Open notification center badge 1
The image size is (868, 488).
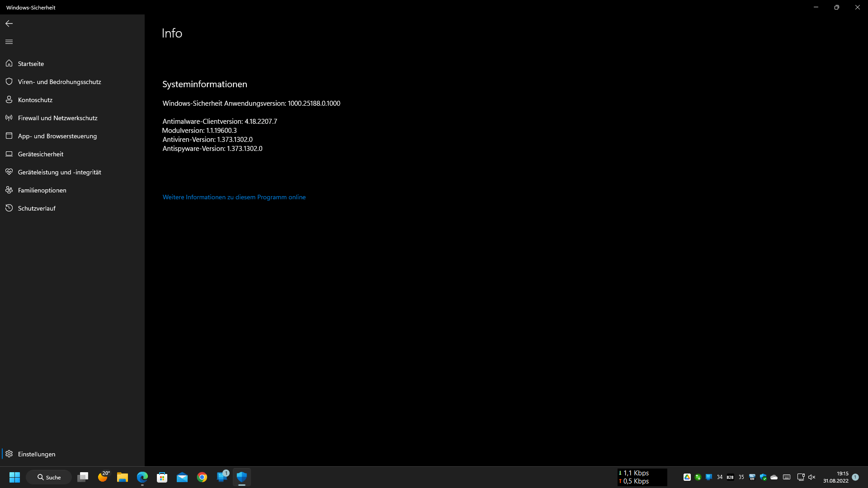point(855,477)
